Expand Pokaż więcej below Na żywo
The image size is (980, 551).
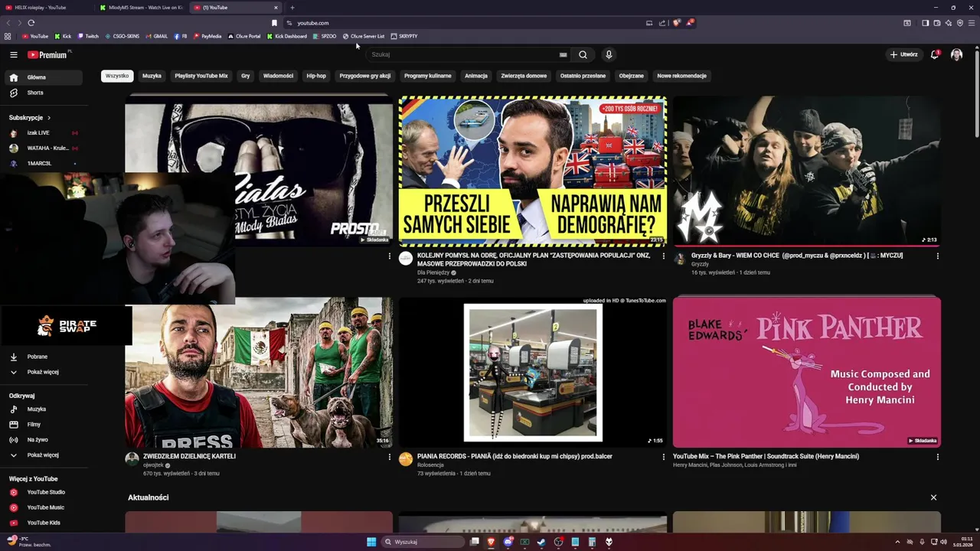click(x=44, y=455)
